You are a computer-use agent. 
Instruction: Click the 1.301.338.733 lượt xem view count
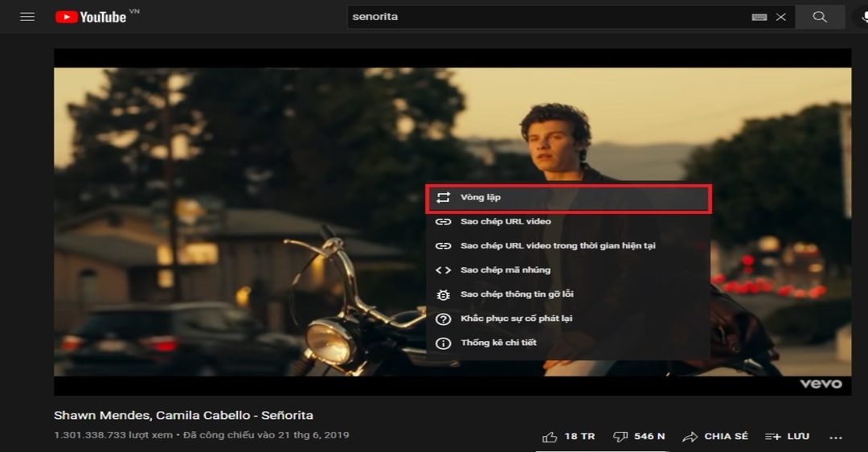(x=113, y=435)
